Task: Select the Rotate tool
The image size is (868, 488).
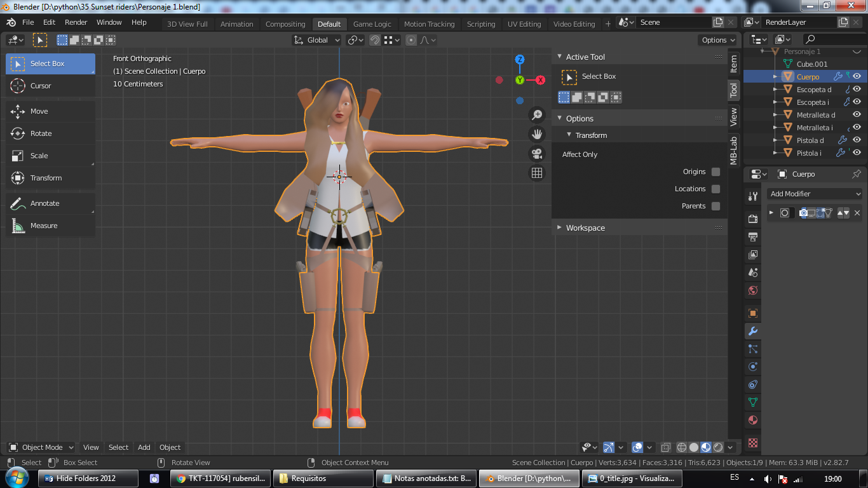Action: [x=51, y=133]
